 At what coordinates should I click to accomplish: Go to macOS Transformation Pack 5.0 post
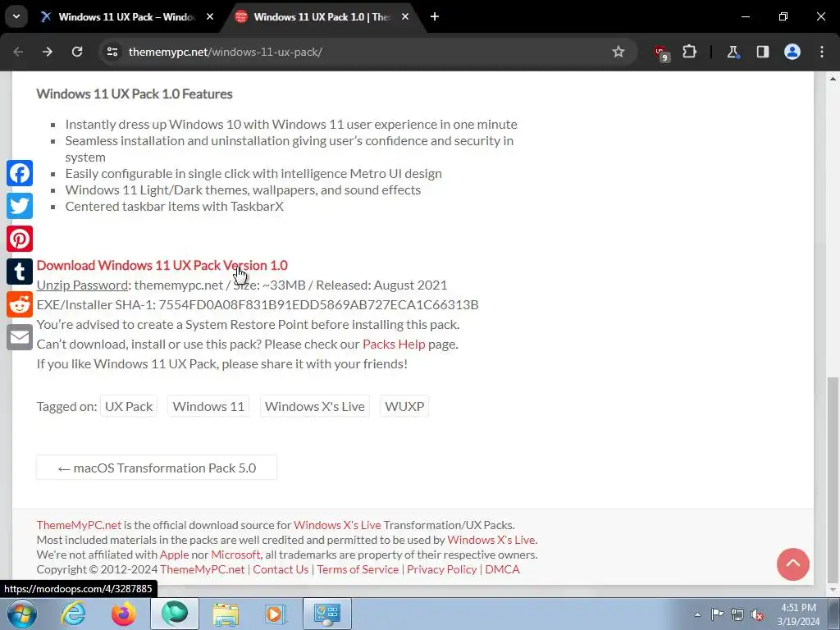click(x=157, y=468)
